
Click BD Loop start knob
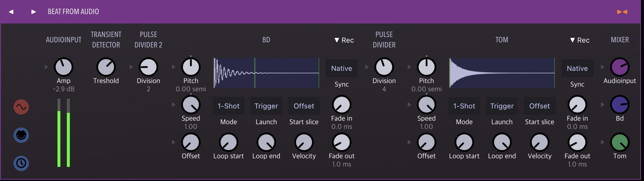click(229, 142)
